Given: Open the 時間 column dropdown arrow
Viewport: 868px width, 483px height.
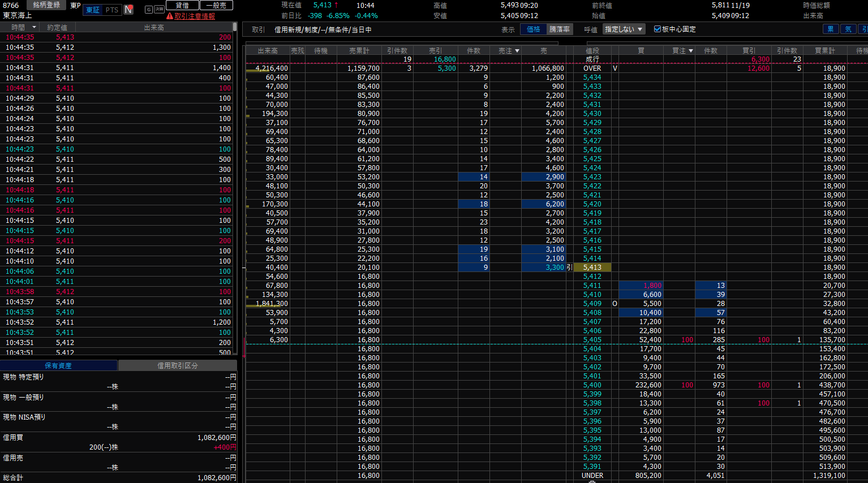Looking at the screenshot, I should [34, 27].
